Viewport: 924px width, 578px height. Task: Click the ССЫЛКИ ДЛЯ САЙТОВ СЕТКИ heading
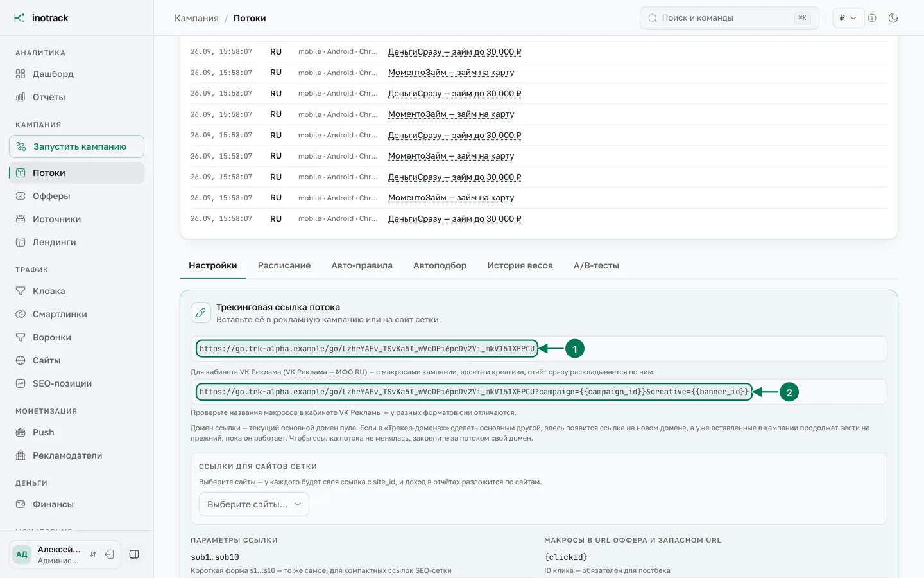258,466
